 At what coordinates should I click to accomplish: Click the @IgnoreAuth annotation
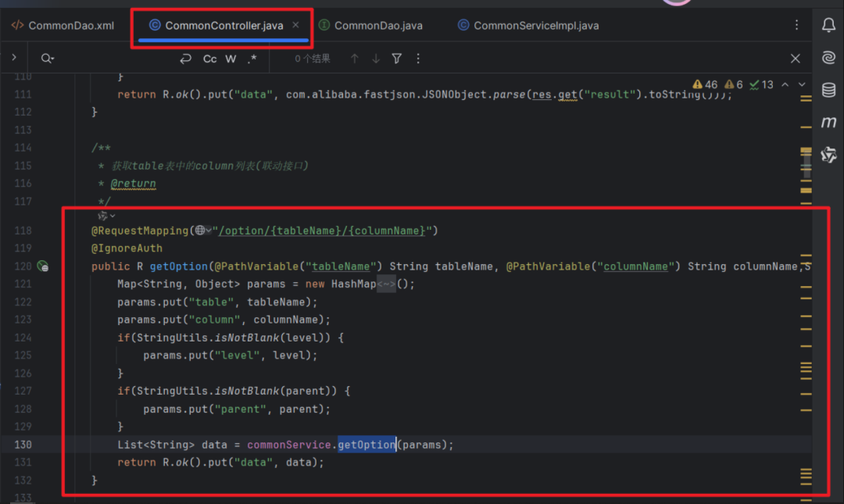pyautogui.click(x=127, y=248)
